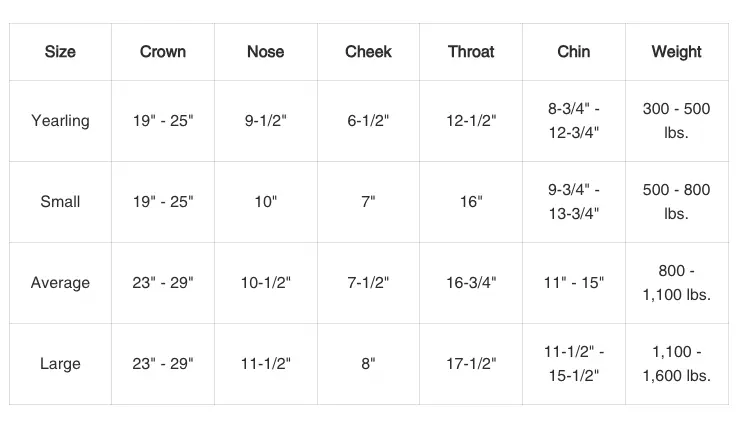This screenshot has width=749, height=429.
Task: Select the Nose column header
Action: (x=266, y=52)
